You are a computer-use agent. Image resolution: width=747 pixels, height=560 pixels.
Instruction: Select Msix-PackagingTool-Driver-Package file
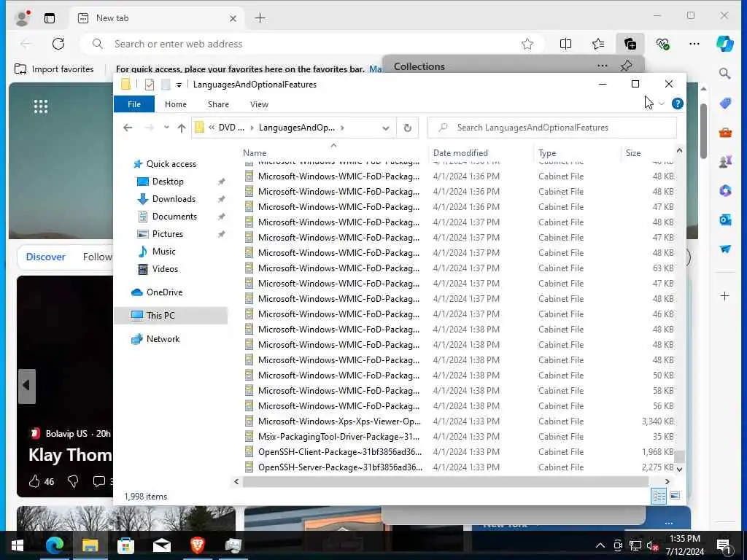pyautogui.click(x=338, y=437)
